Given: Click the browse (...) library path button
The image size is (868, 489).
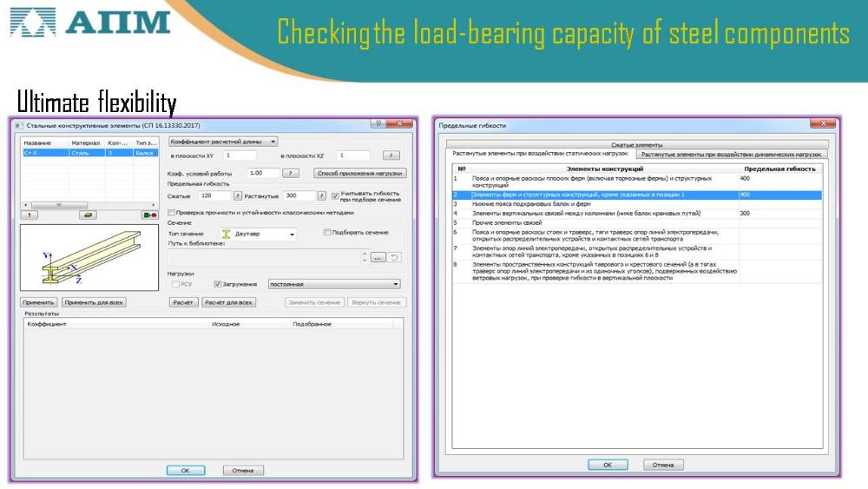Looking at the screenshot, I should 377,257.
